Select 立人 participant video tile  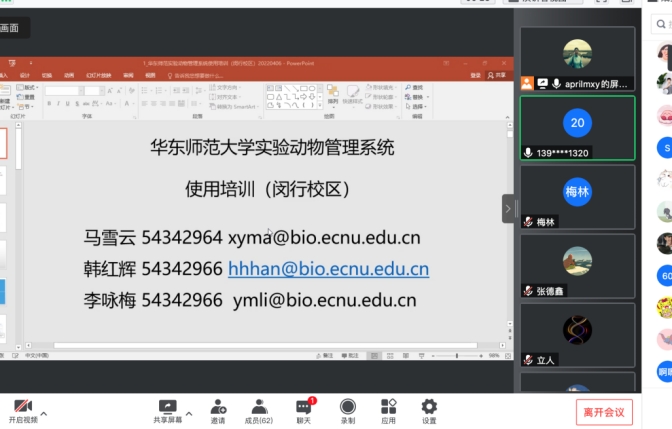[577, 335]
